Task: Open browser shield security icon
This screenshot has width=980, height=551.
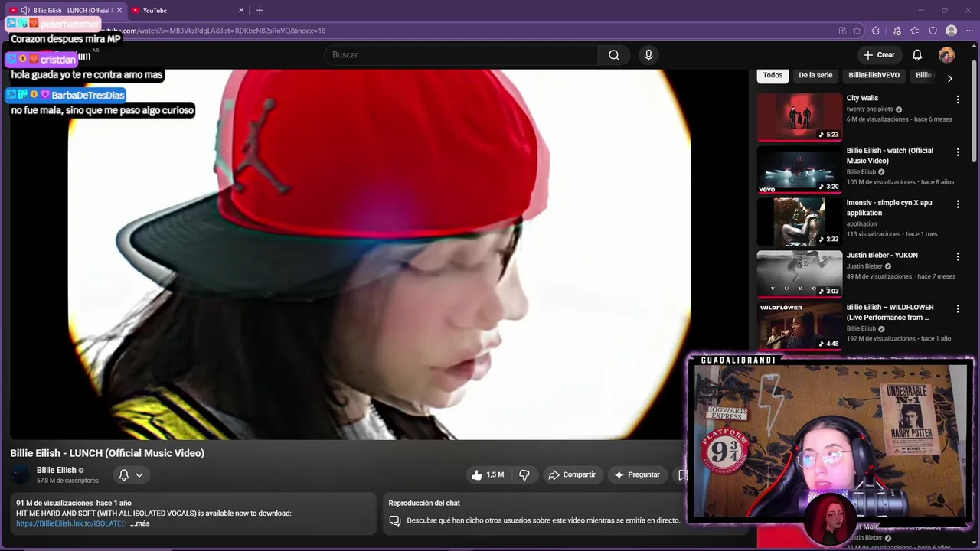Action: 933,31
